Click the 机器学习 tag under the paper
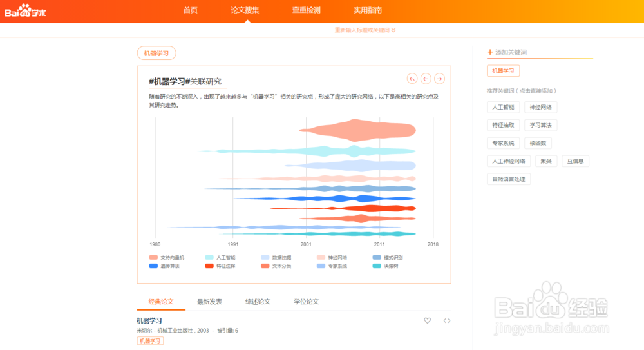 point(150,341)
